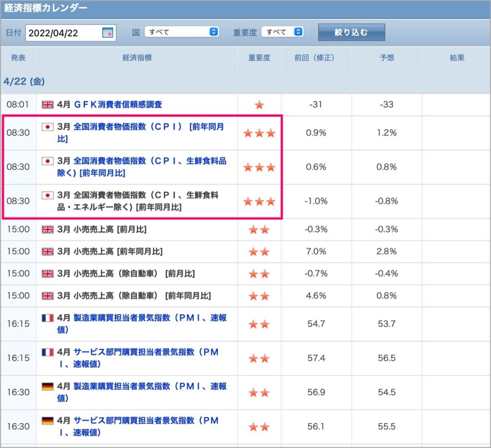Click the German flag beside 4月 製造業購買担当者景気指数 at 16:30

tap(47, 386)
